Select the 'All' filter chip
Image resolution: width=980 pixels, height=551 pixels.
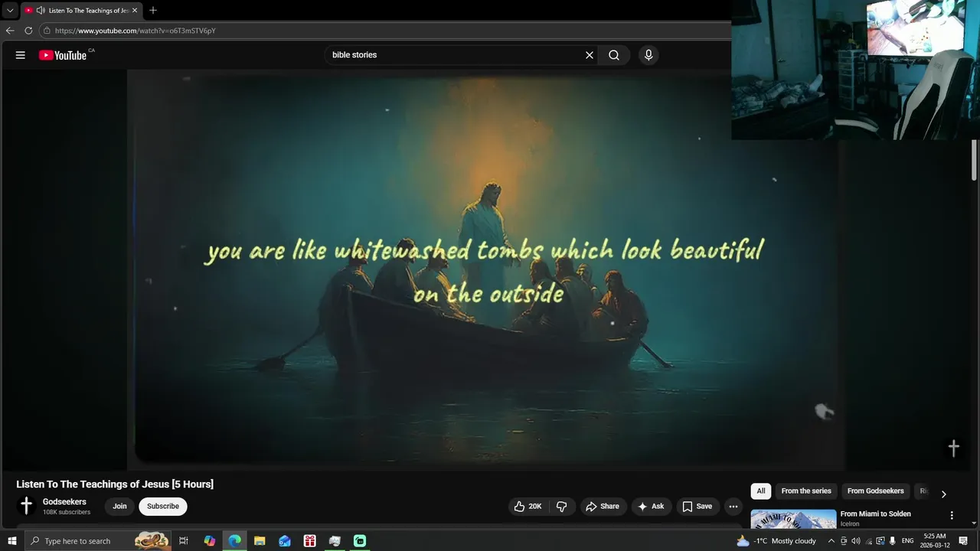tap(761, 491)
